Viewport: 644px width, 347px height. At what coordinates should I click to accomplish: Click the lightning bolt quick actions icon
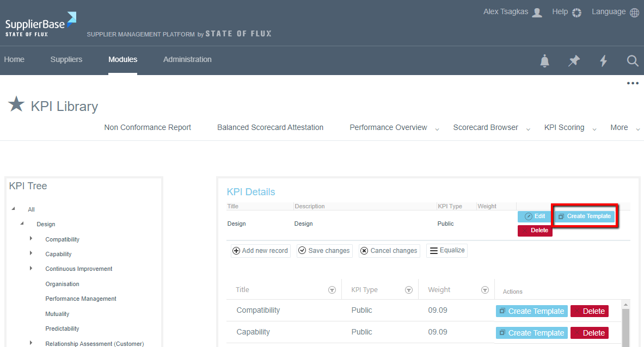coord(603,61)
